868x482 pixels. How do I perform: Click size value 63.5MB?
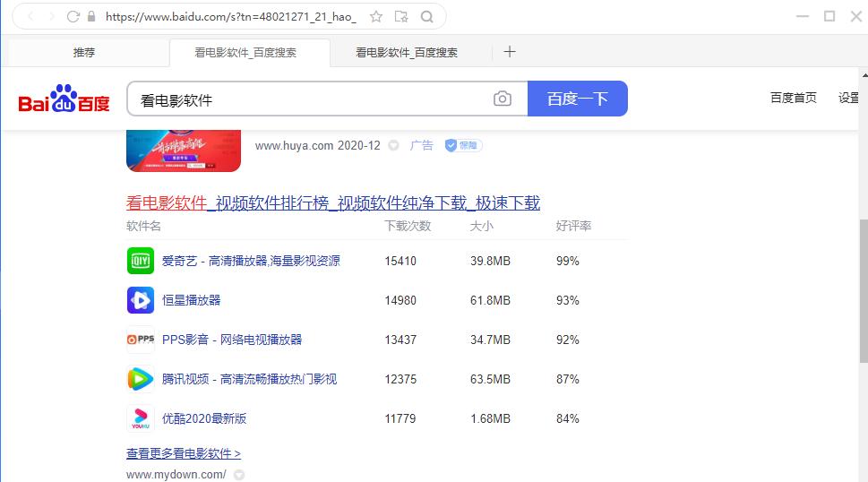[491, 379]
